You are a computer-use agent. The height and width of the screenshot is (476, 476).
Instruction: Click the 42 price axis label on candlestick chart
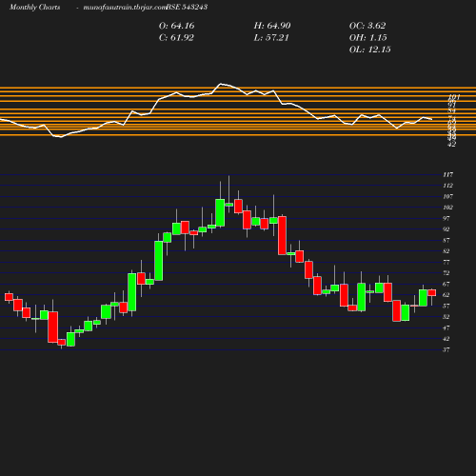446,339
